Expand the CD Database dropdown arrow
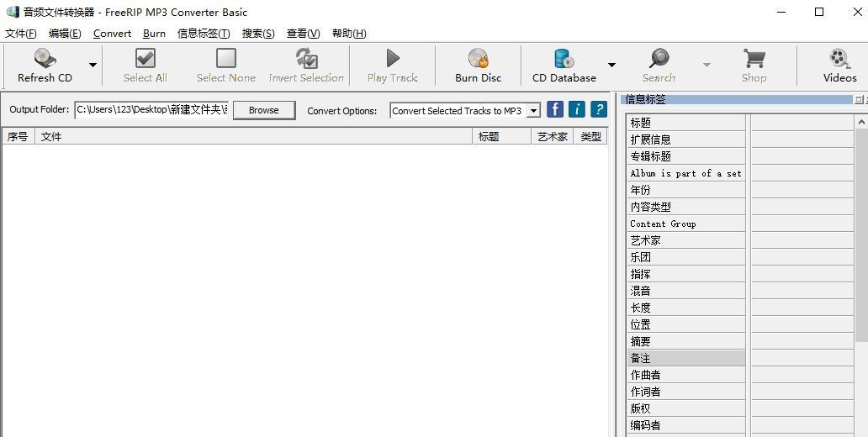Image resolution: width=868 pixels, height=437 pixels. pyautogui.click(x=611, y=66)
